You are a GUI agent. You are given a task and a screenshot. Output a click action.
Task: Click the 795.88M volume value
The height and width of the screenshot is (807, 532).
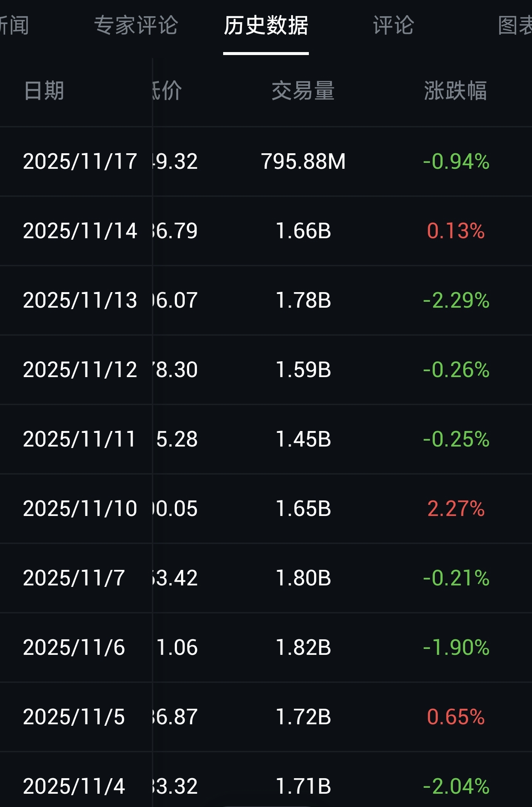(303, 161)
